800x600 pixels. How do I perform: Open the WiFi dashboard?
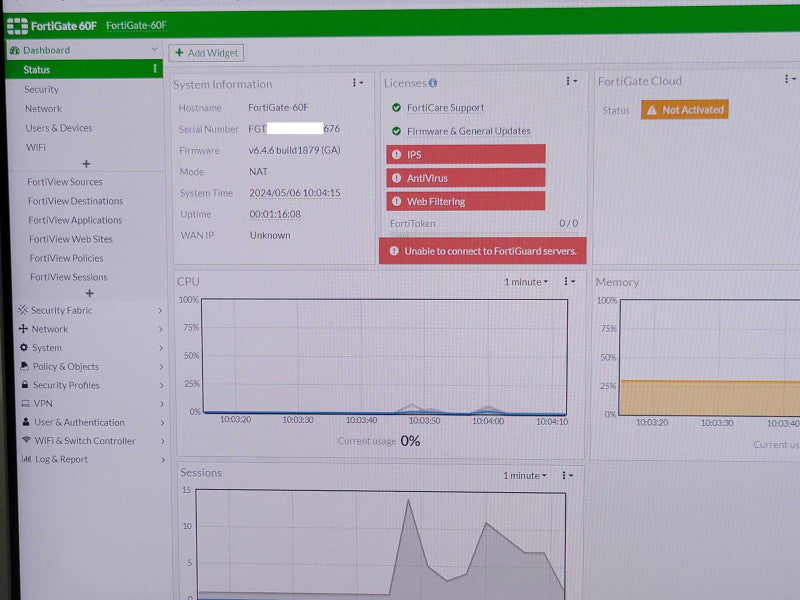click(x=36, y=147)
